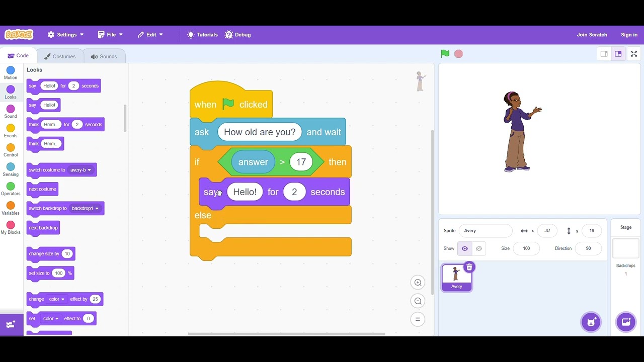Screen dimensions: 644x362
Task: Edit the ask question text field
Action: click(260, 132)
